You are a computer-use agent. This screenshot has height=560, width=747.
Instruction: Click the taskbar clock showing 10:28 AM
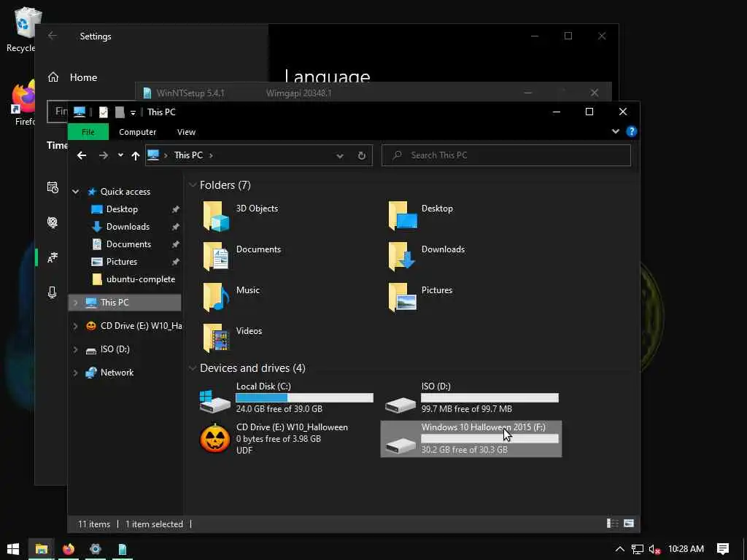pyautogui.click(x=686, y=549)
